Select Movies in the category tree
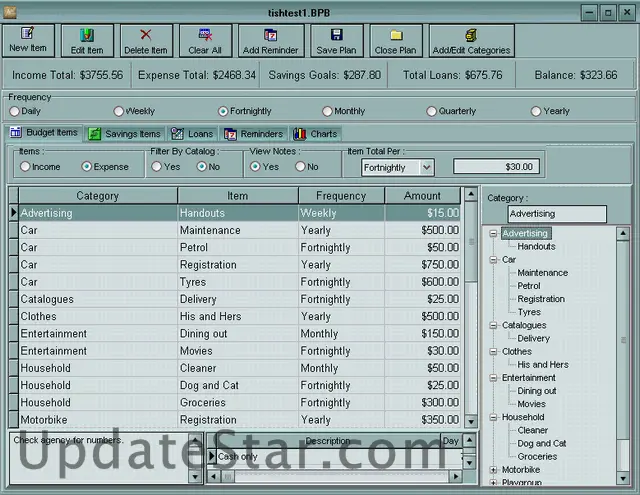 (531, 404)
